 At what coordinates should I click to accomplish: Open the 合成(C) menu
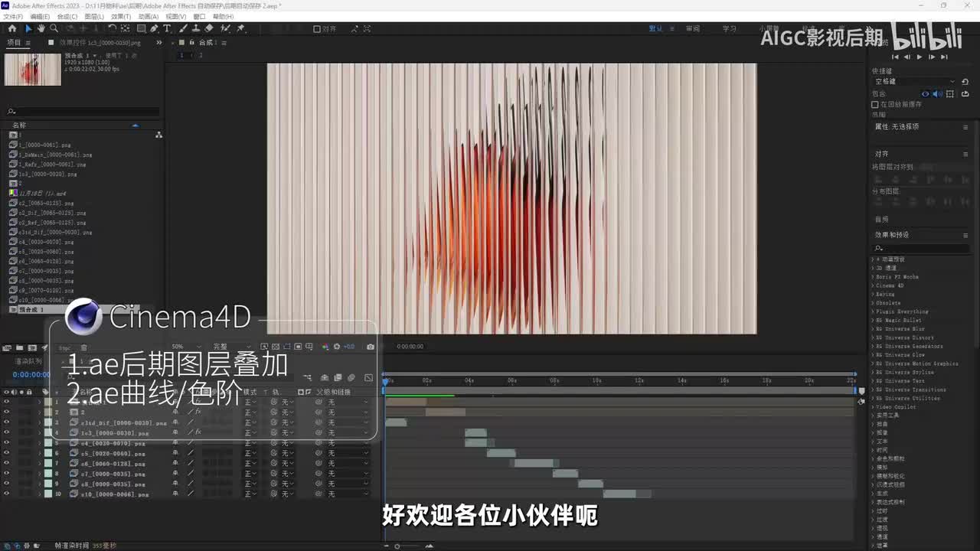(x=67, y=16)
